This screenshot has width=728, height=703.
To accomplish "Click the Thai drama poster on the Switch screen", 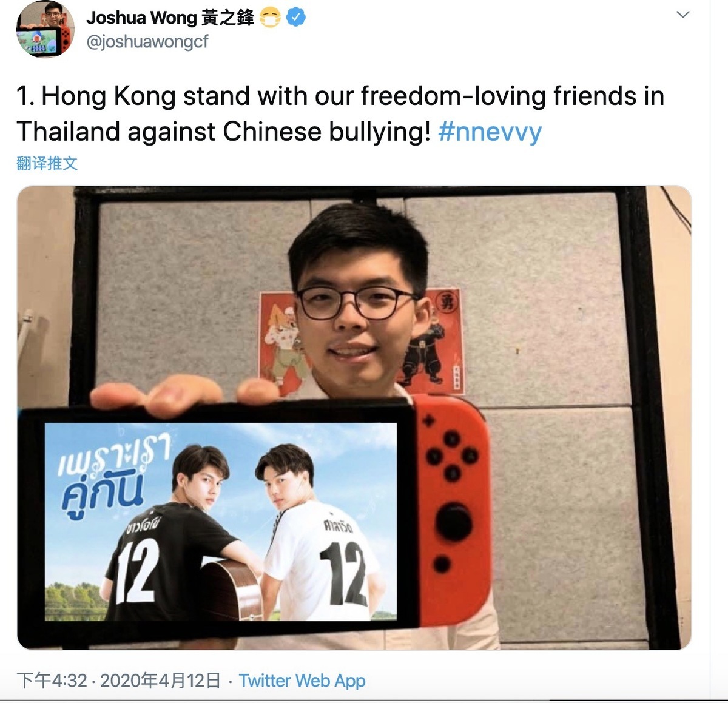I will tap(221, 521).
